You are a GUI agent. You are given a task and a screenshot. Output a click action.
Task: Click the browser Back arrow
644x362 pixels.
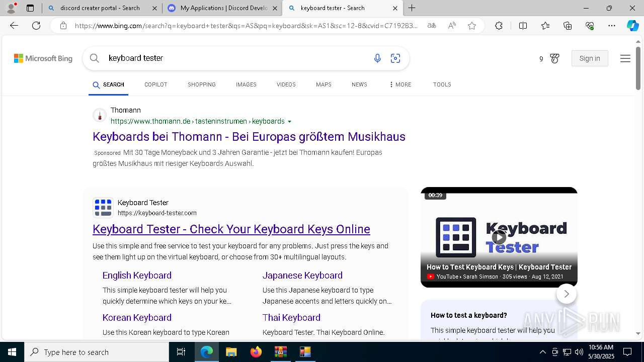[x=14, y=26]
